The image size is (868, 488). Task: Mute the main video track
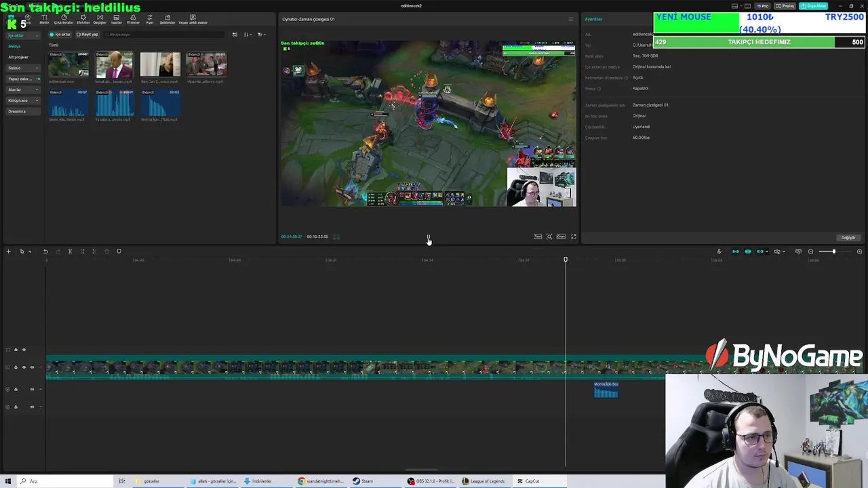pos(32,367)
